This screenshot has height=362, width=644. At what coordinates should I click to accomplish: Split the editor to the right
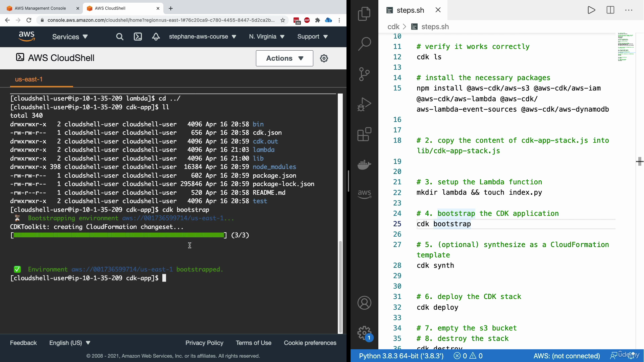click(610, 10)
